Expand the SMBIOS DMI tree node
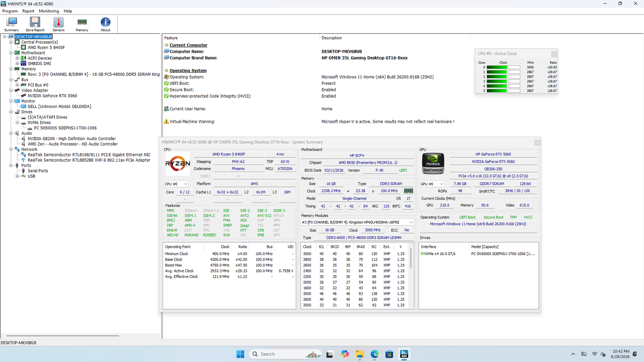The image size is (644, 362). tap(17, 64)
